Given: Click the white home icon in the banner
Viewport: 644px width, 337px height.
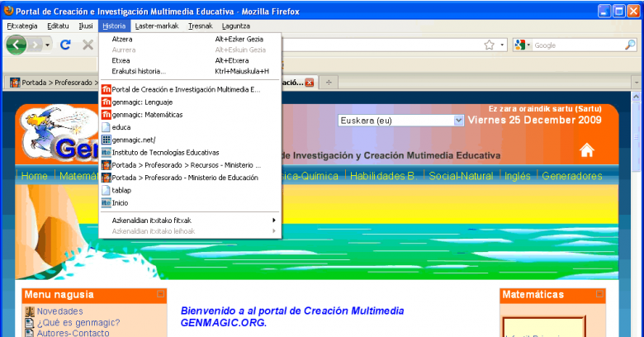Looking at the screenshot, I should coord(586,150).
